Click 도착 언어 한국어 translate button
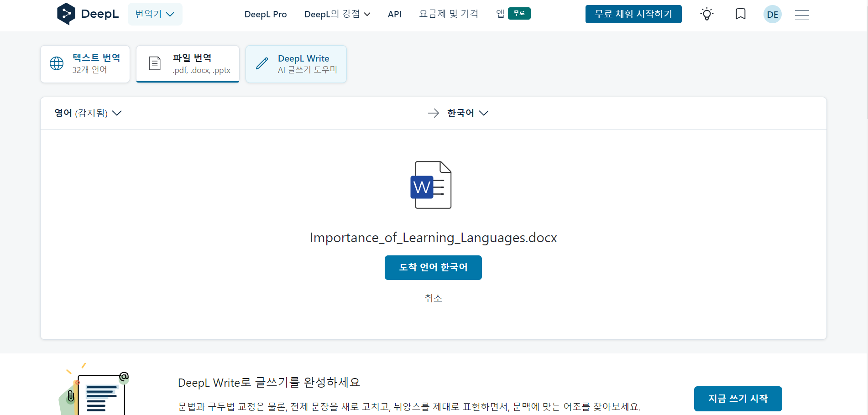The image size is (868, 415). [x=433, y=268]
